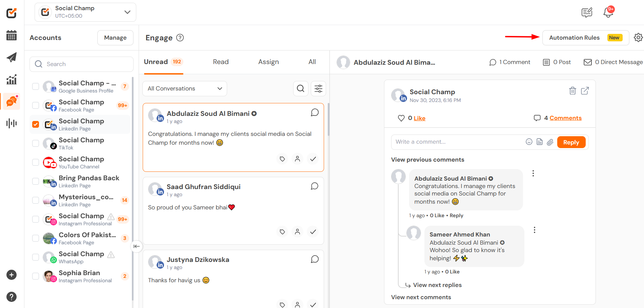
Task: Open Automation Rules
Action: point(586,38)
